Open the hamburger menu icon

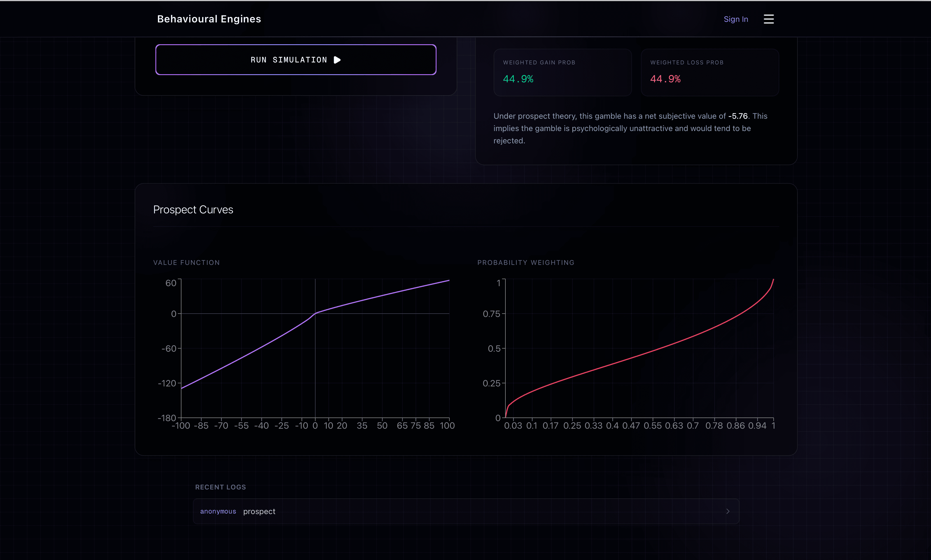coord(768,19)
